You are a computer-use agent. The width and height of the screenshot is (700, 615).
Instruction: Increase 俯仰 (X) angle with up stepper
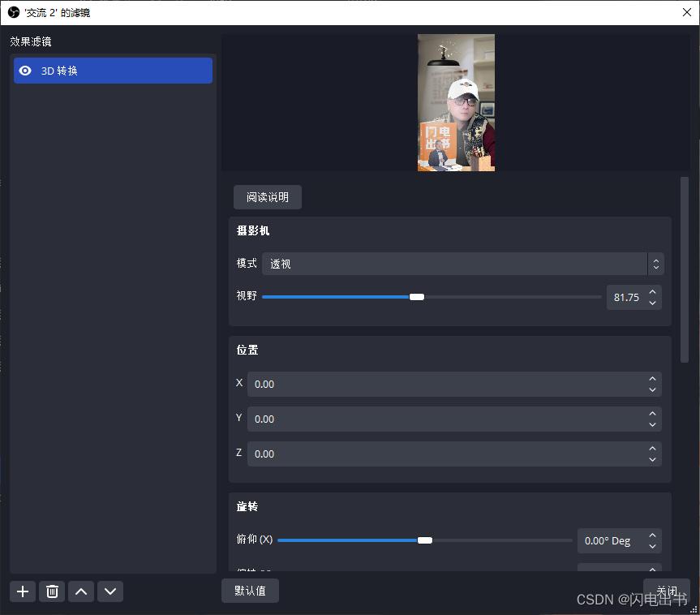click(652, 535)
